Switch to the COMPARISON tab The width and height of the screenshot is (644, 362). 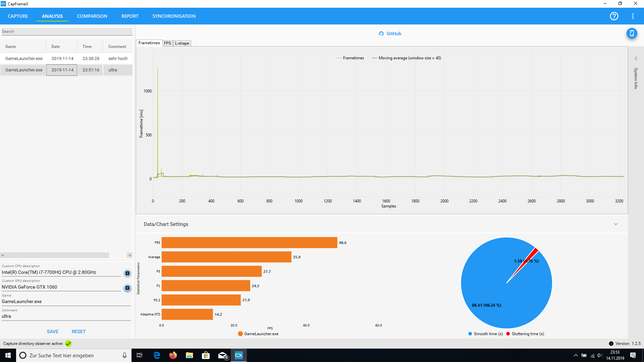pyautogui.click(x=92, y=16)
